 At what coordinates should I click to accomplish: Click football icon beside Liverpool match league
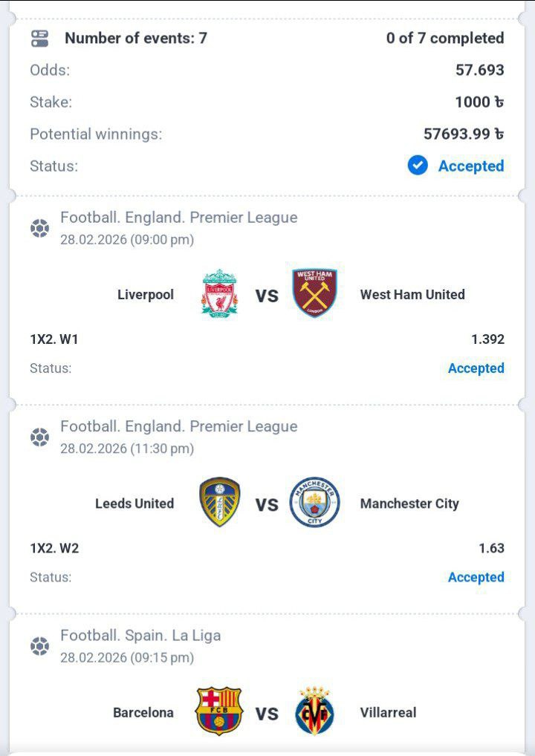pos(40,228)
